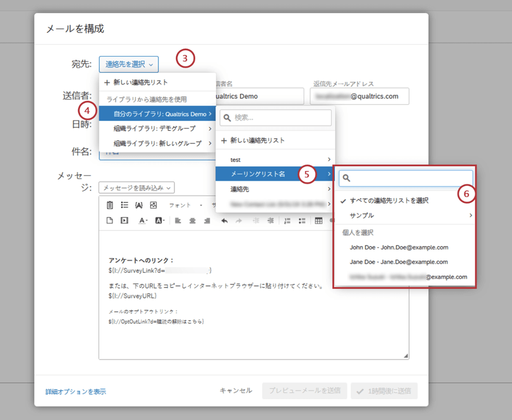Viewport: 512px width, 420px height.
Task: Click the 検索 search box in library submenu
Action: pos(276,118)
